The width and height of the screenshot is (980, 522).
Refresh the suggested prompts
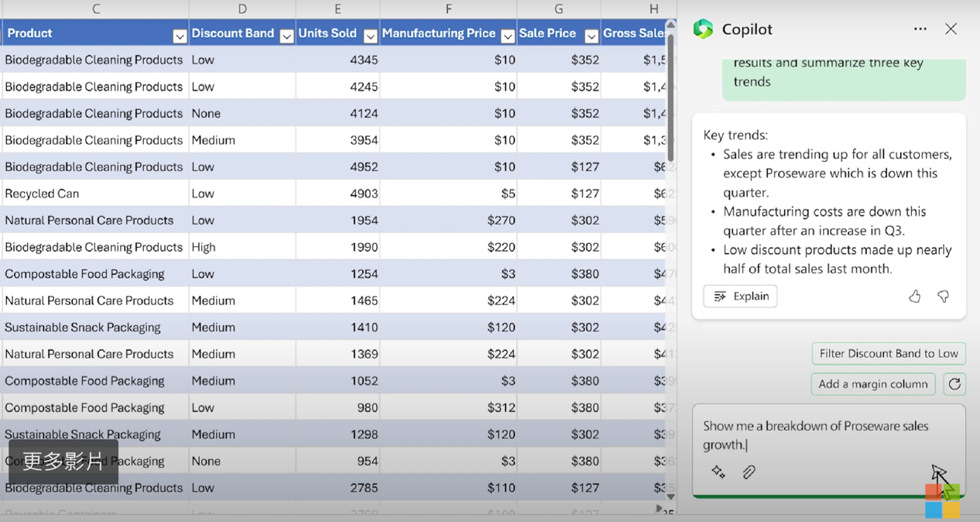[x=954, y=384]
